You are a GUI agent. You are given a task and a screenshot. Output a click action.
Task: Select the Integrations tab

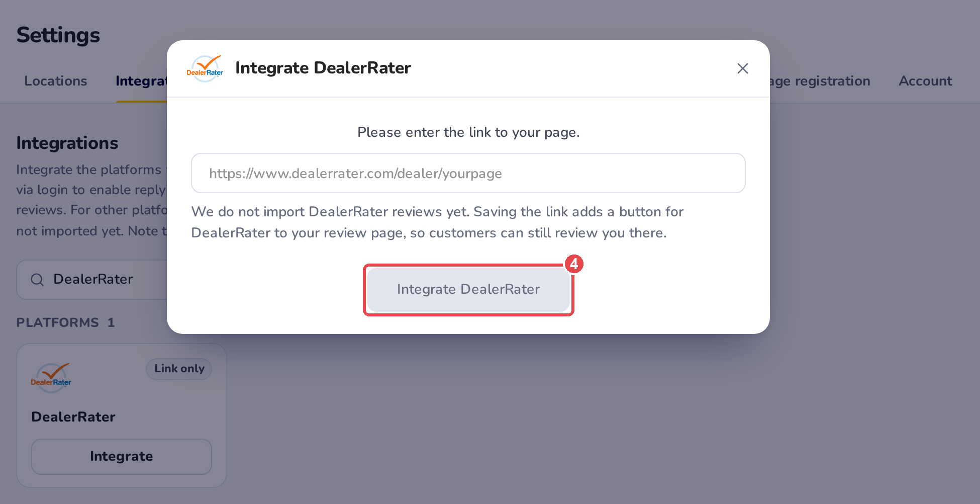point(141,81)
